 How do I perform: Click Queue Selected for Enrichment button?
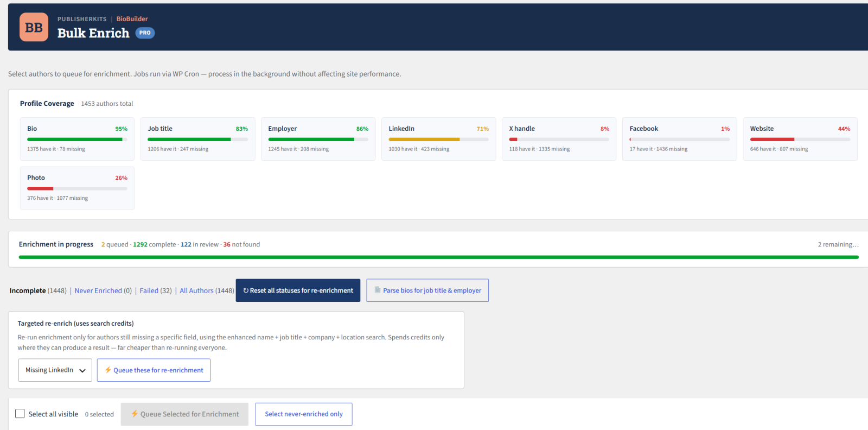(x=184, y=414)
